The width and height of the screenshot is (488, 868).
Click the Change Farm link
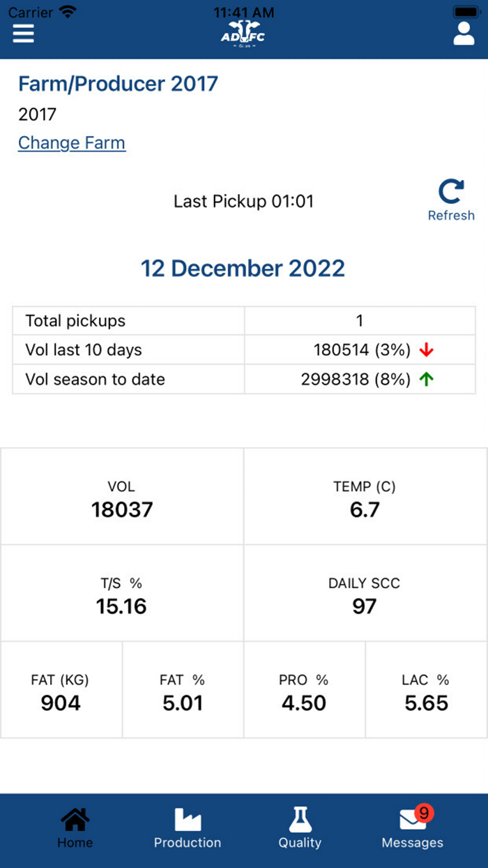(72, 143)
